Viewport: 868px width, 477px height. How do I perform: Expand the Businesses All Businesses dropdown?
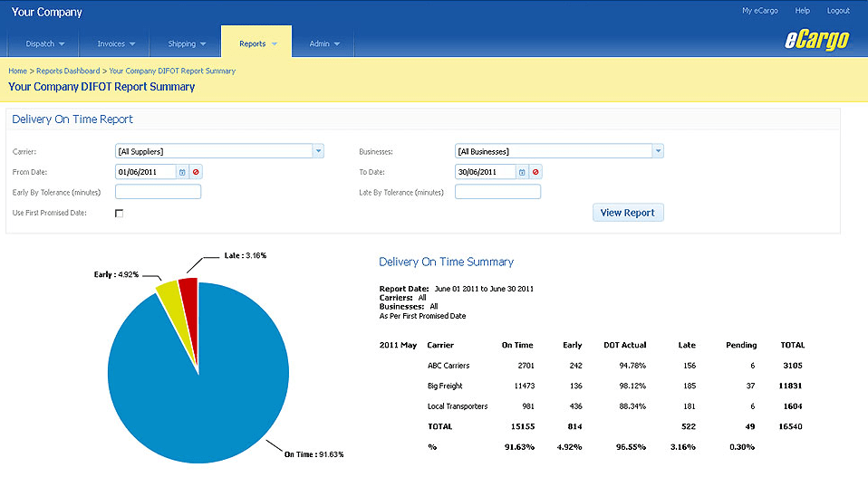[658, 151]
